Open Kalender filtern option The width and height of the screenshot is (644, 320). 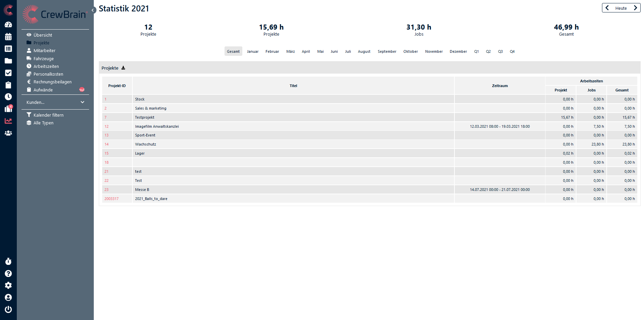48,115
